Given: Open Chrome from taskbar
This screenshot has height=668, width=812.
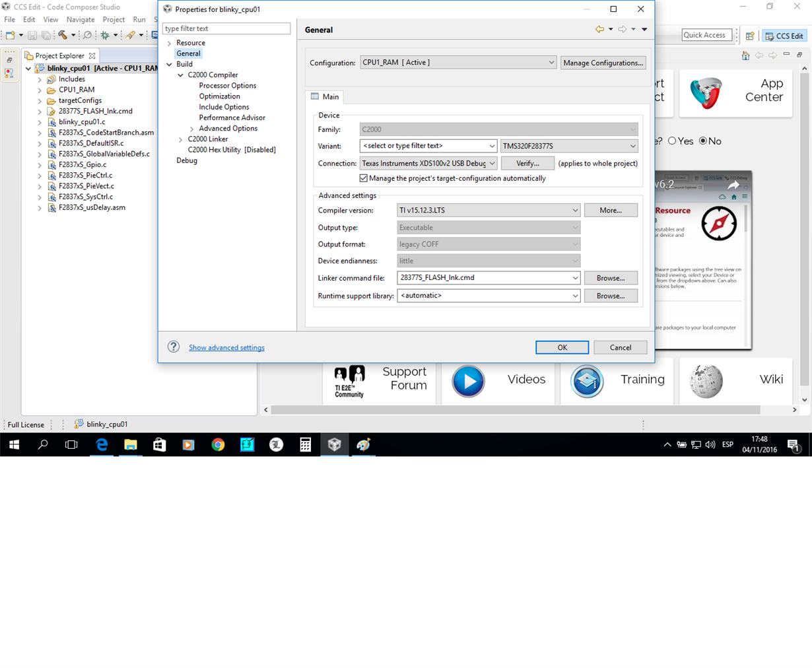Looking at the screenshot, I should 218,445.
